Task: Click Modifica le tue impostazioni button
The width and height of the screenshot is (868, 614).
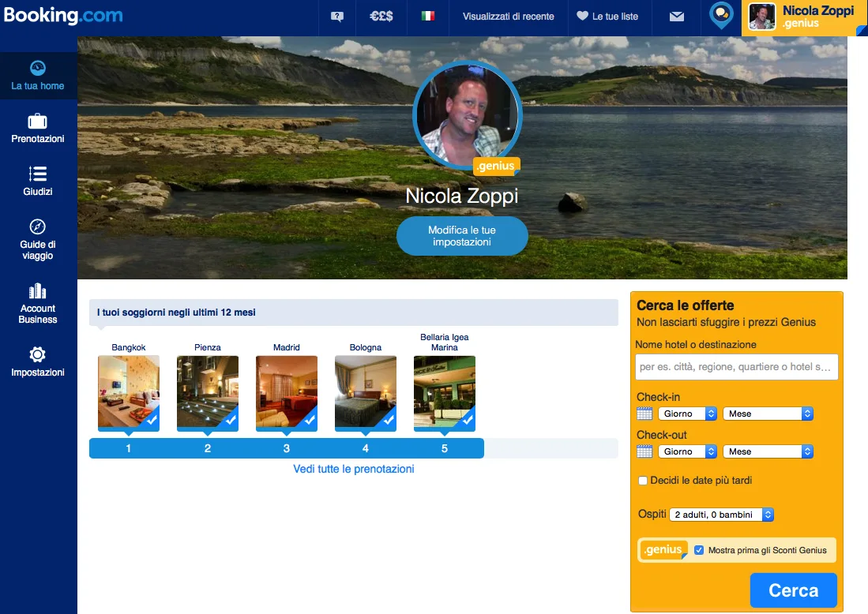Action: 462,236
